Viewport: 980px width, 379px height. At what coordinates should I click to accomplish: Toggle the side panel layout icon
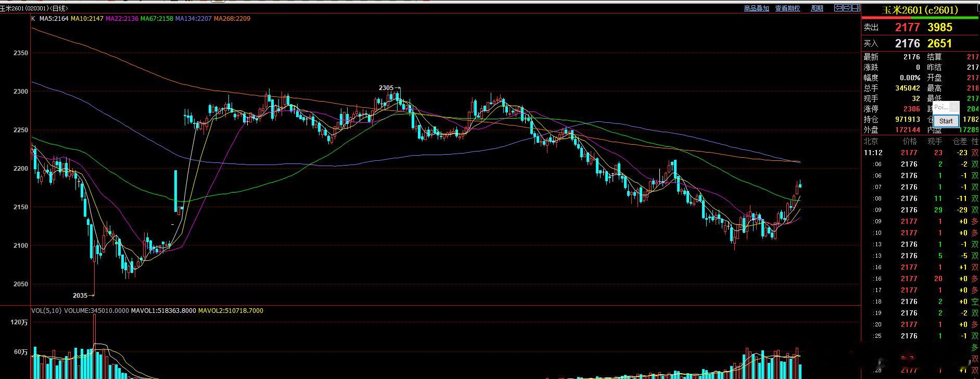(856, 8)
